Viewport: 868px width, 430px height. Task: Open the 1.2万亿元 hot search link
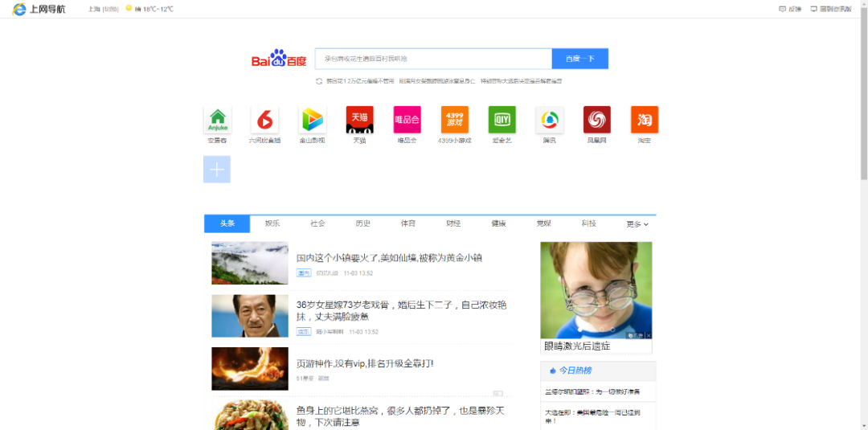pos(360,81)
